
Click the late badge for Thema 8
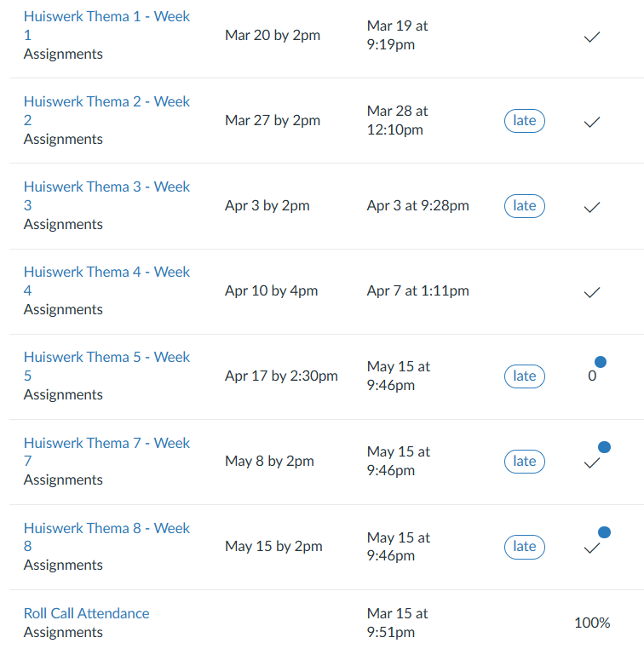[524, 547]
